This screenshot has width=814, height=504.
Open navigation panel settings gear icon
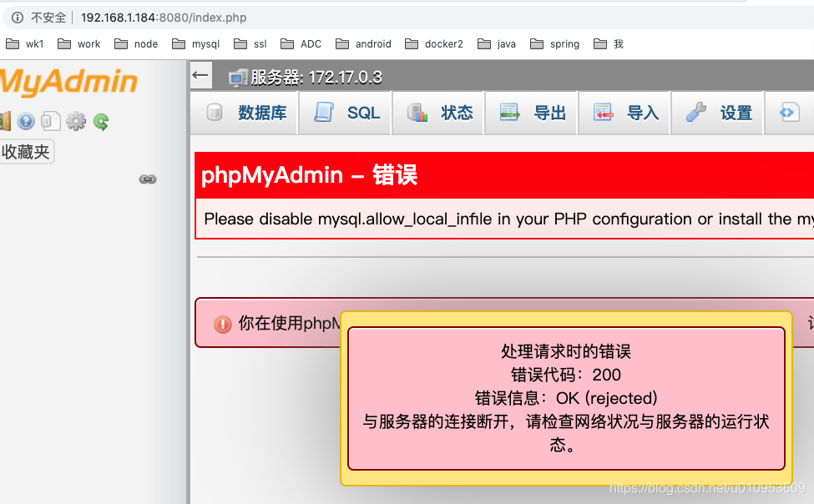point(76,122)
